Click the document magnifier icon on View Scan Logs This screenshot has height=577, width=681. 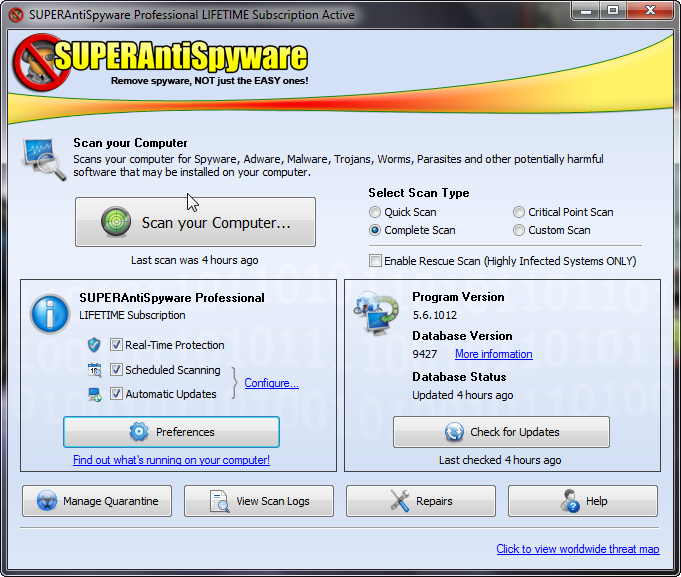click(220, 501)
